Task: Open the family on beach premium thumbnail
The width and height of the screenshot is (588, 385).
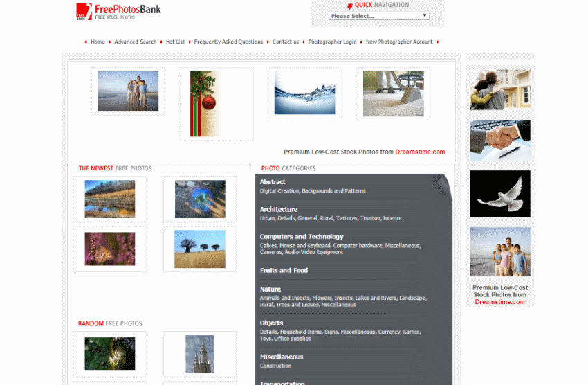Action: click(x=128, y=91)
